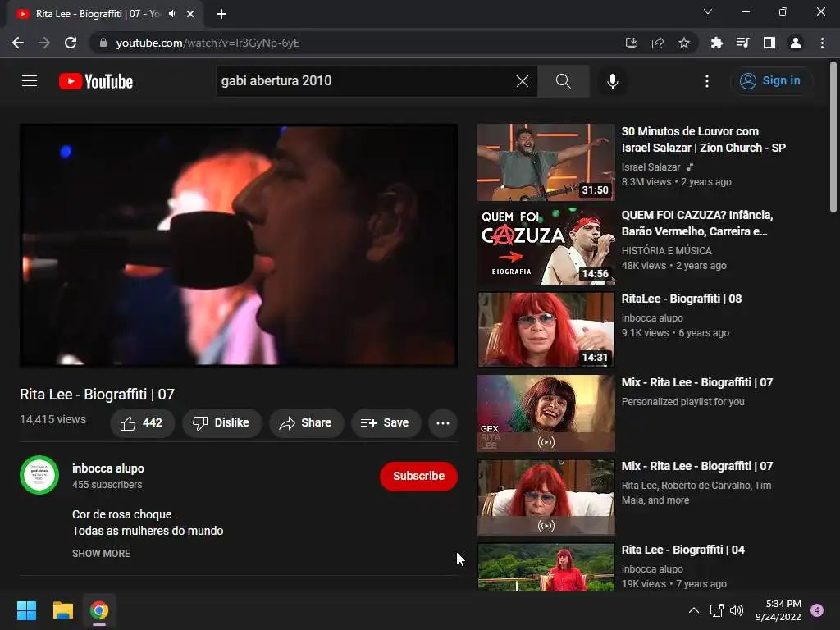This screenshot has height=630, width=840.
Task: Go forward in the browser
Action: coord(44,43)
